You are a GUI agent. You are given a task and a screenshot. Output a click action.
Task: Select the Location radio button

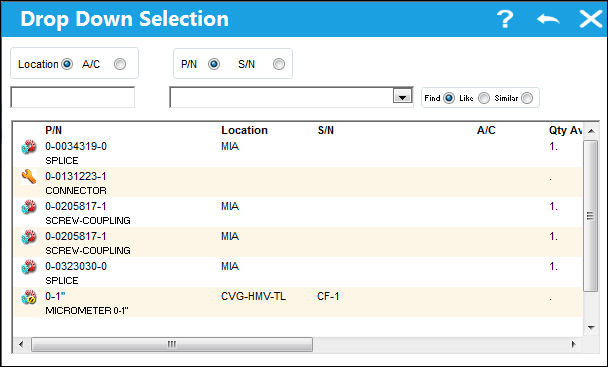tap(67, 64)
